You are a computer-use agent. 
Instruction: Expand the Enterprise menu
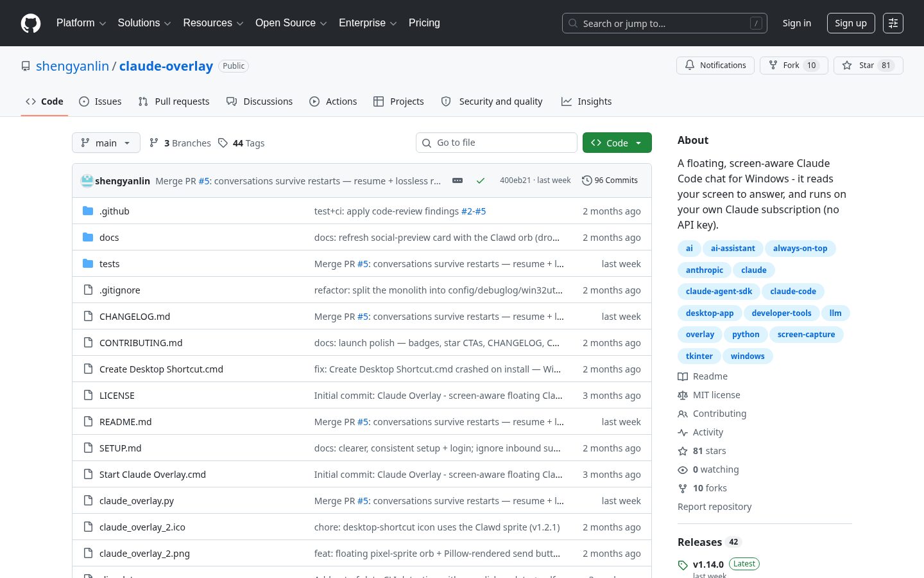(x=368, y=23)
